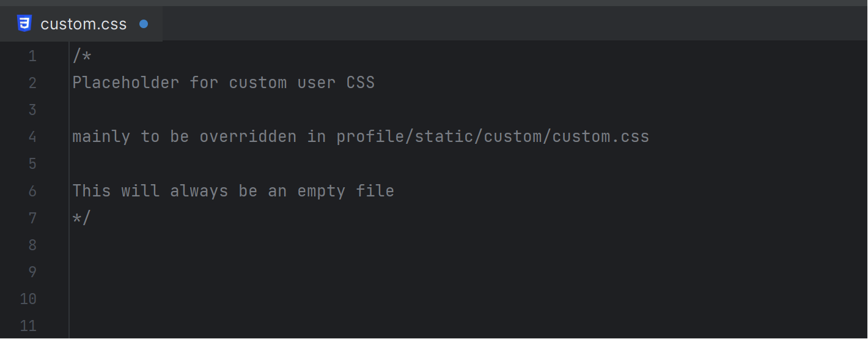Screen dimensions: 868x339
Task: Click the word "CSS" on line 2
Action: (x=361, y=83)
